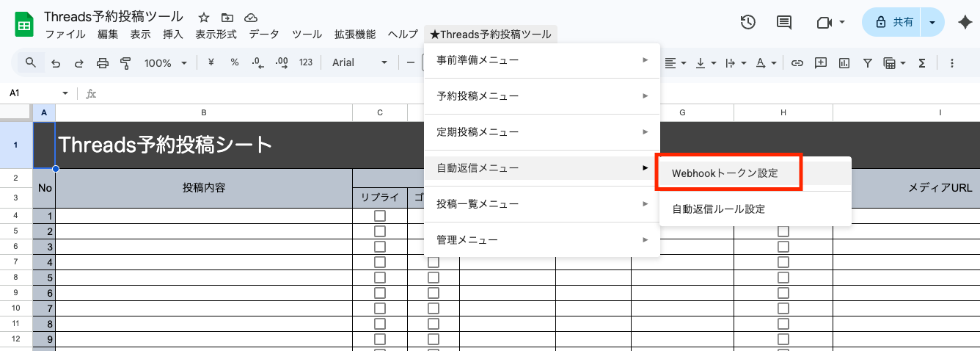Open the 123 more number formats
Viewport: 980px width, 351px height.
click(306, 62)
